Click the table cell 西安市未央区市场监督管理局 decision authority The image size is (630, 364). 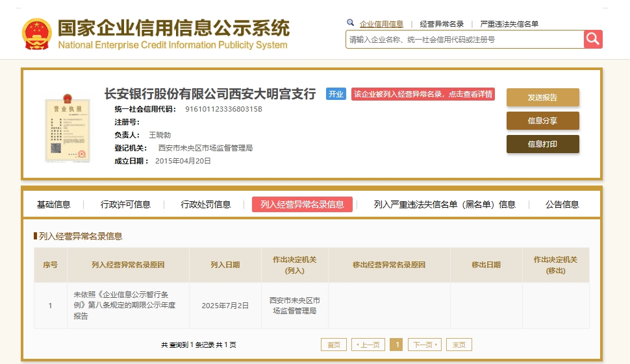point(294,306)
